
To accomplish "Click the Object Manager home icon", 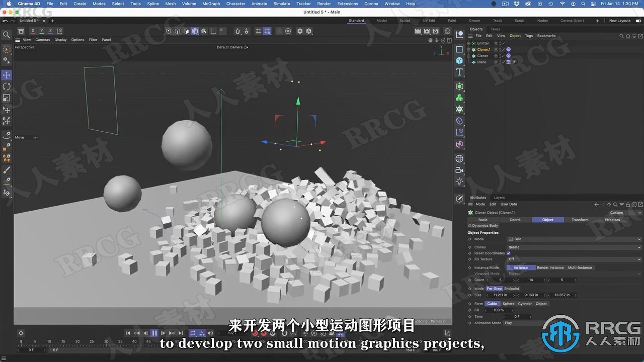I will click(627, 36).
